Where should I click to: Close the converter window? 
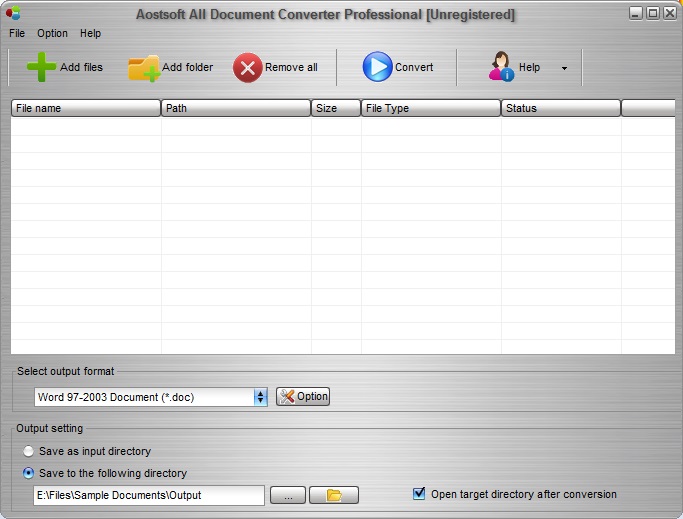coord(670,14)
